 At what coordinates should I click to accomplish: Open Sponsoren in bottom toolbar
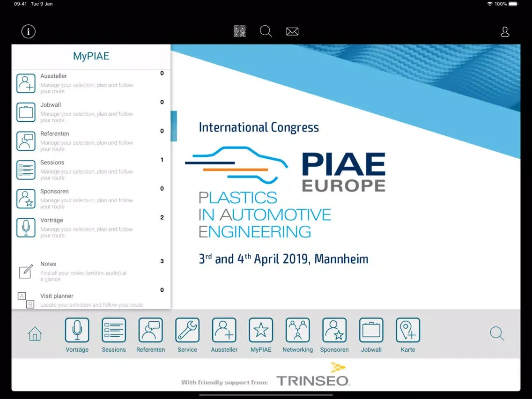(x=334, y=335)
